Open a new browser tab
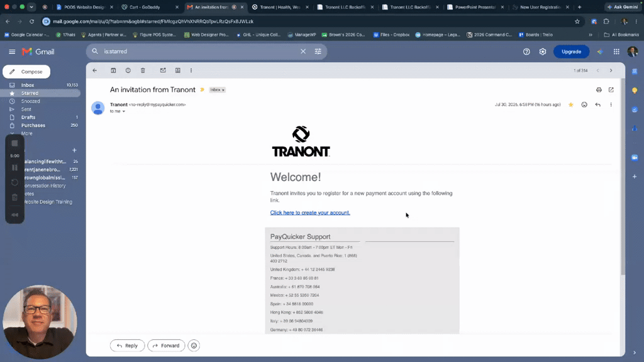 coord(579,7)
